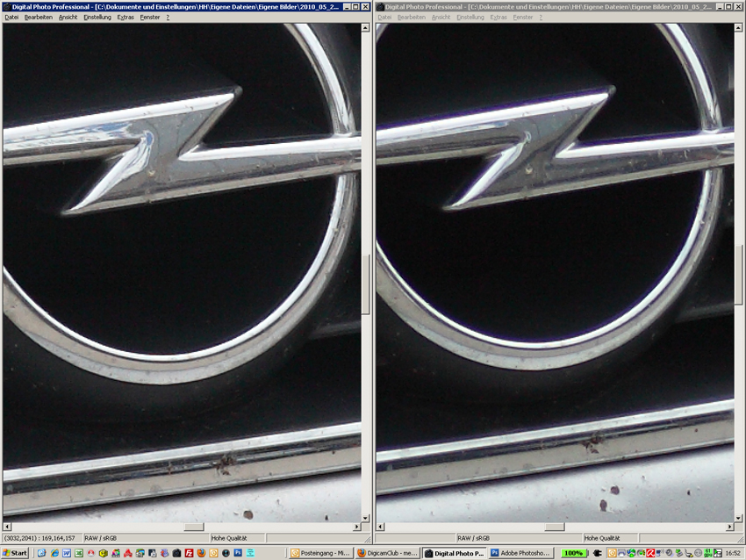The height and width of the screenshot is (560, 746).
Task: Launch Adobe Acrobat from quick launch
Action: pyautogui.click(x=128, y=553)
